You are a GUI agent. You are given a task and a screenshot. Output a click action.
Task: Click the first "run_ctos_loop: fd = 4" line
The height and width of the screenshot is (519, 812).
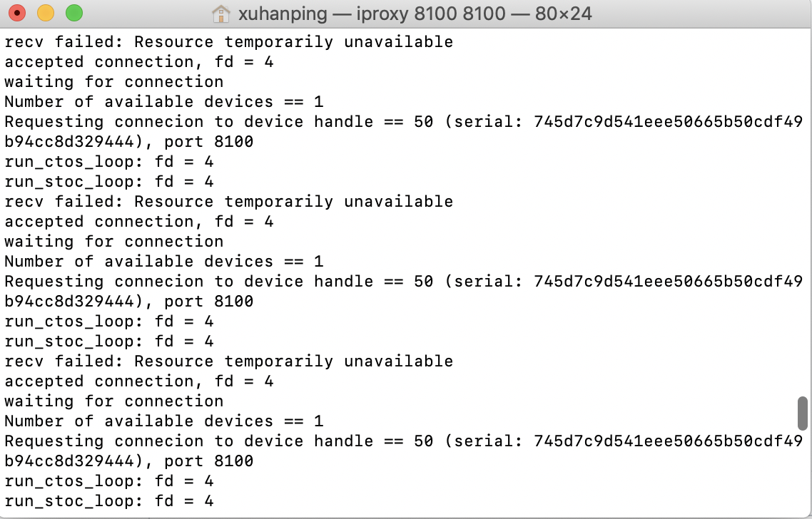(108, 162)
